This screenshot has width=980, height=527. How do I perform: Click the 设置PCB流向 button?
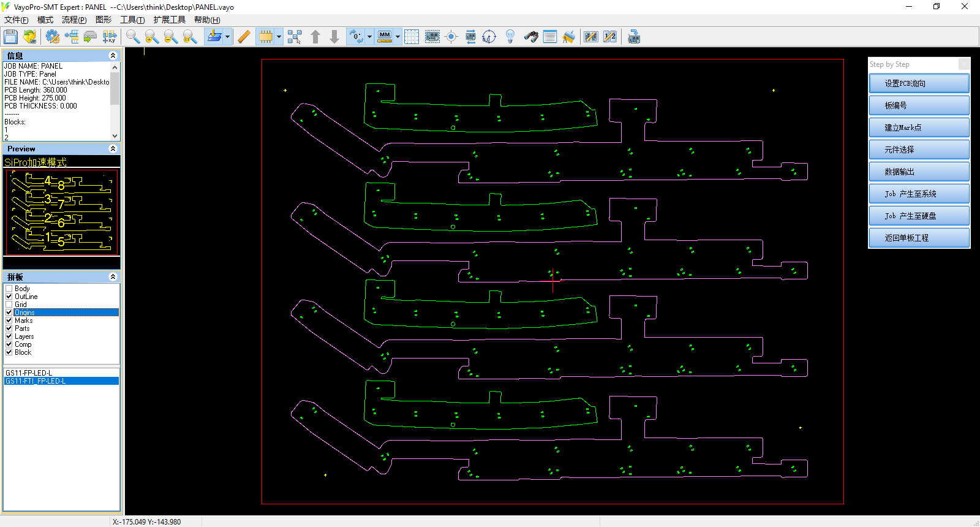(919, 83)
